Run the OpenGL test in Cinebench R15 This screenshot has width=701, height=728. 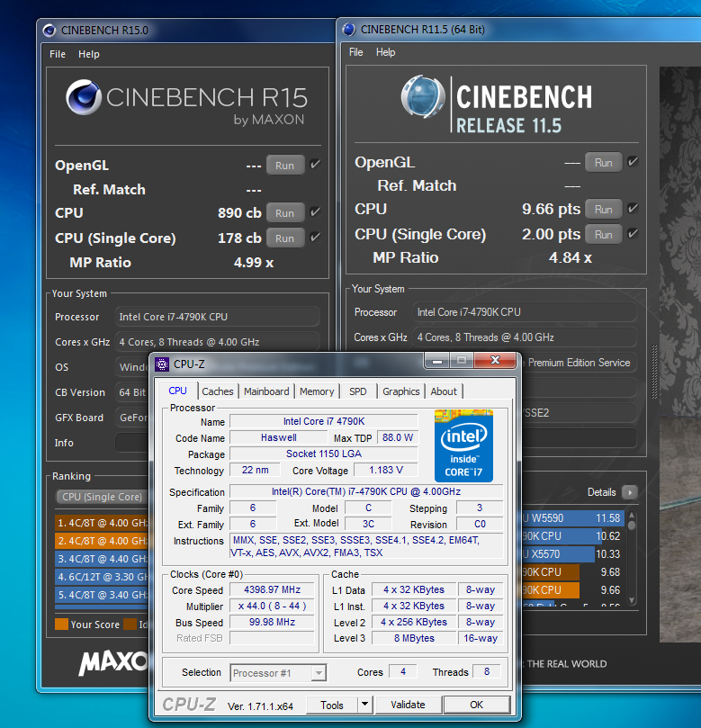coord(285,166)
